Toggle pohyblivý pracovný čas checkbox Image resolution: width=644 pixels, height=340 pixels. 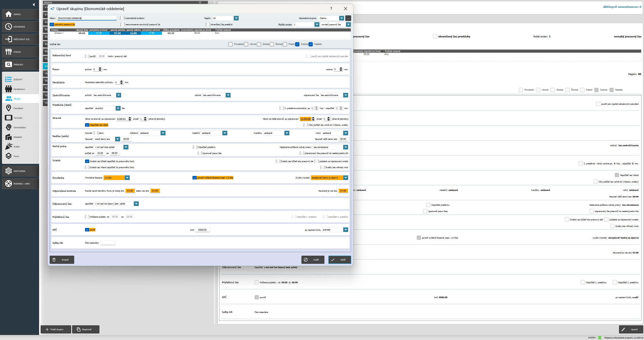tap(52, 24)
